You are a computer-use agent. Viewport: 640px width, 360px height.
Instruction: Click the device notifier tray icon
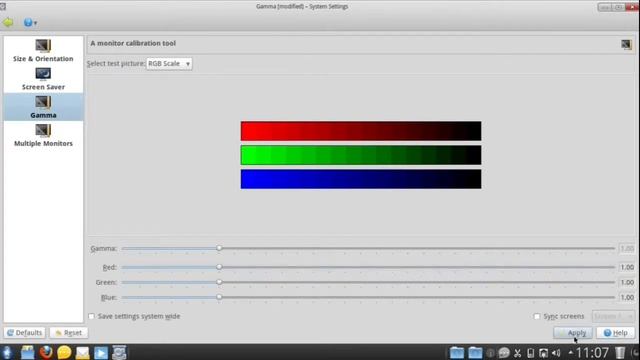[x=531, y=353]
